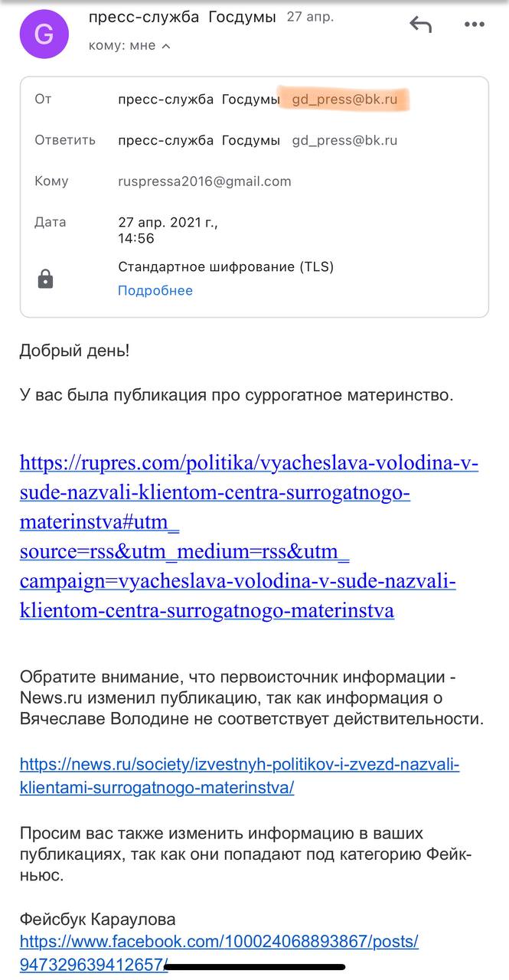Tap the header date "27 апр."
The width and height of the screenshot is (509, 980).
305,18
